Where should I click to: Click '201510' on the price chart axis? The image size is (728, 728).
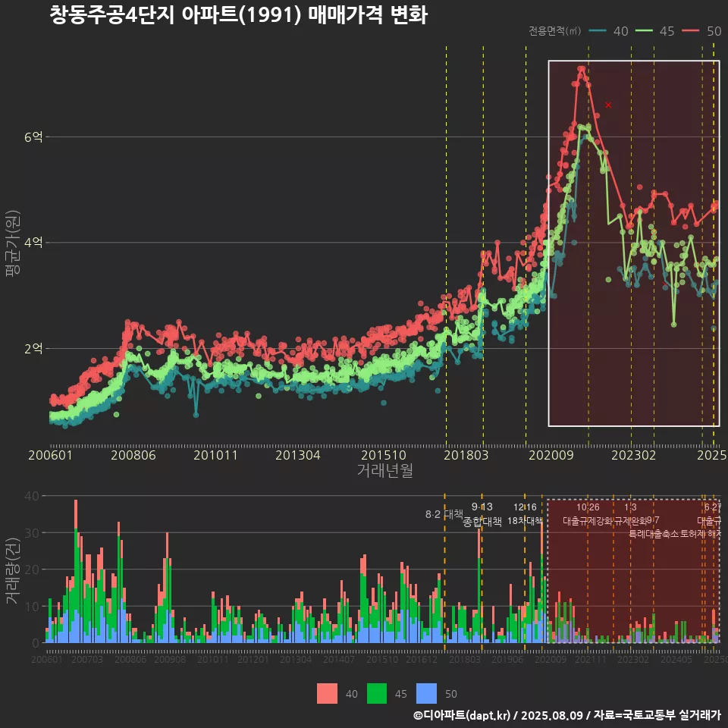384,455
